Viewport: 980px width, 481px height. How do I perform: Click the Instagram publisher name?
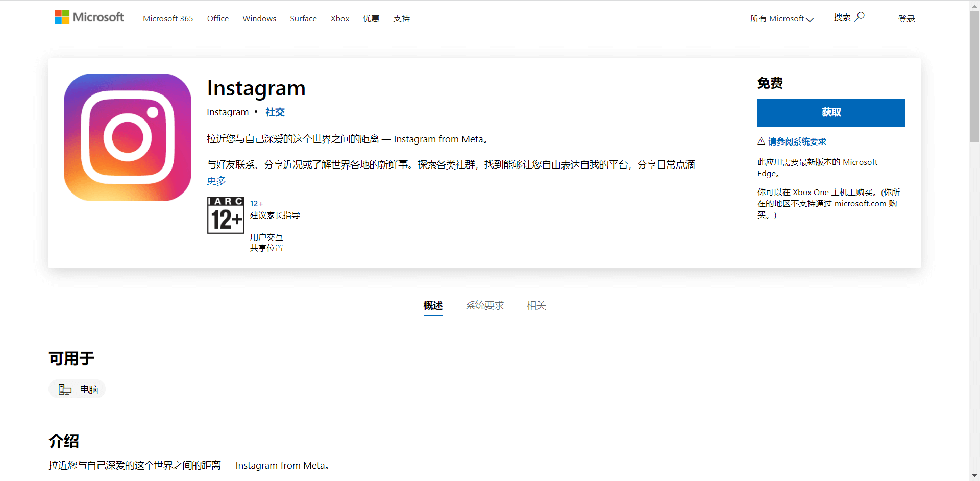click(x=228, y=112)
